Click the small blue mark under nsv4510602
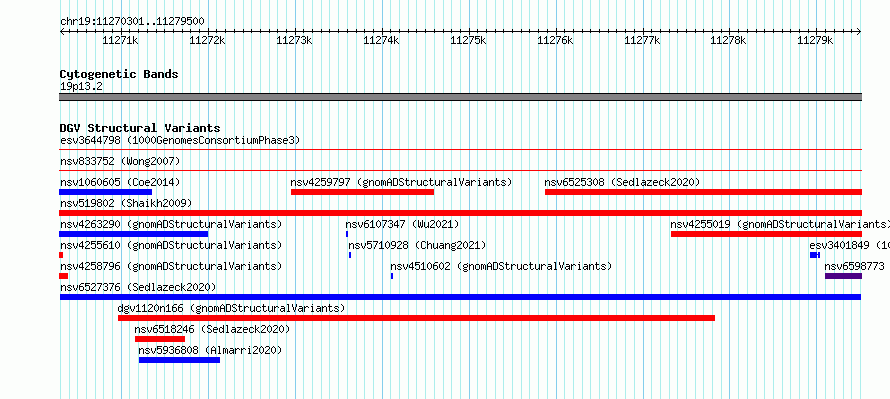Screen dimensions: 890x399 click(x=392, y=276)
